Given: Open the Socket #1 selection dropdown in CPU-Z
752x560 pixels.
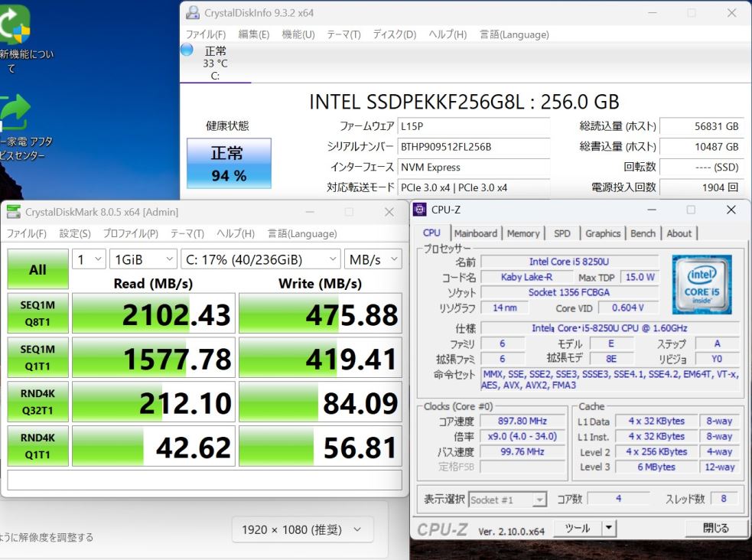Looking at the screenshot, I should pos(507,500).
